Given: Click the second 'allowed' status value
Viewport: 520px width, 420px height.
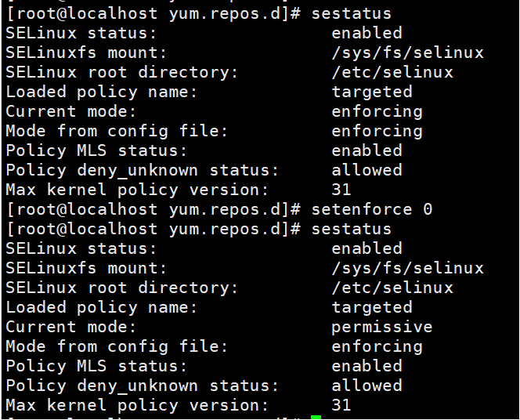Looking at the screenshot, I should point(367,386).
